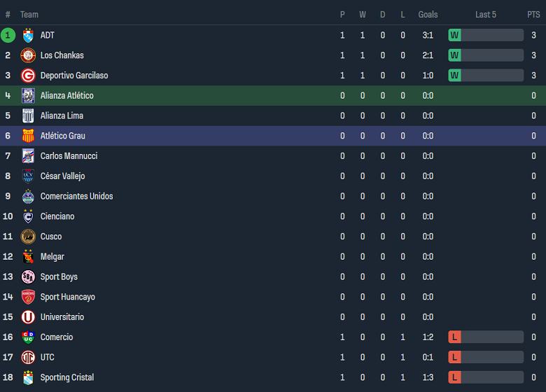546x392 pixels.
Task: Click the Los Chankas club logo
Action: pyautogui.click(x=28, y=55)
